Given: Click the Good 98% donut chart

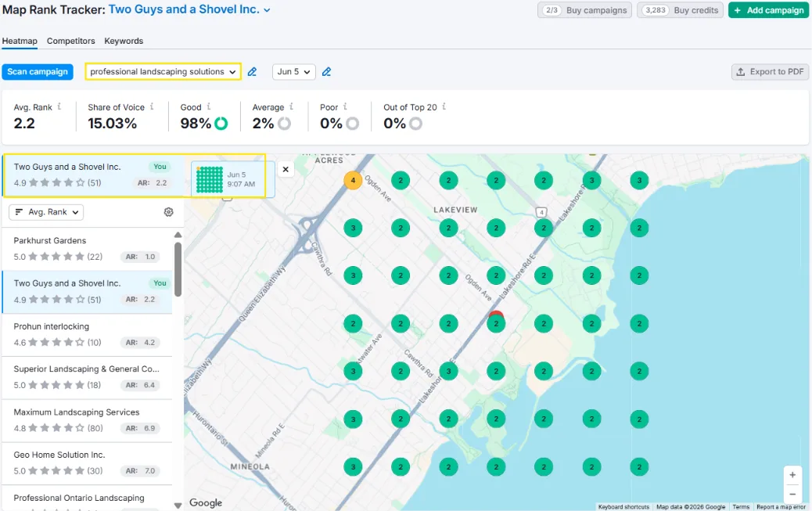Looking at the screenshot, I should 221,124.
